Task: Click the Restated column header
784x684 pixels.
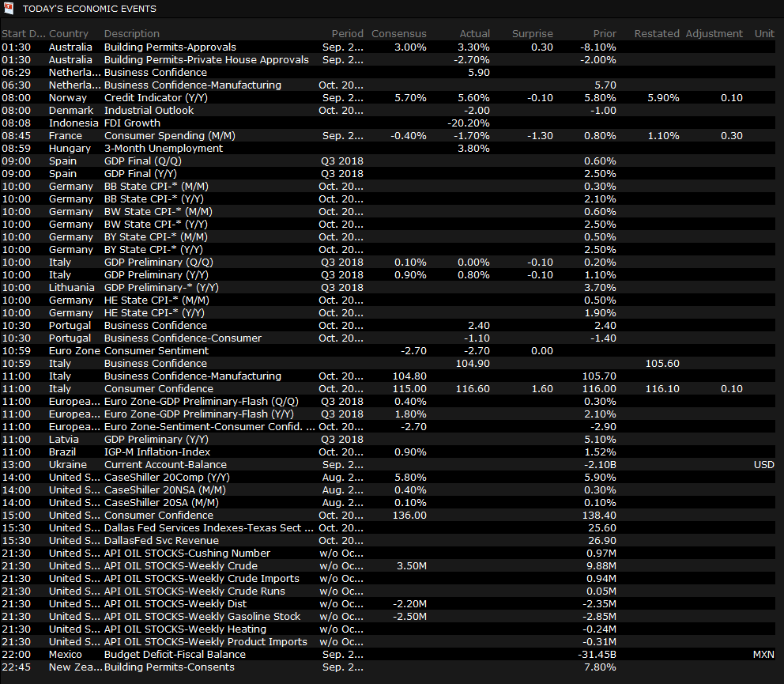Action: [x=657, y=34]
